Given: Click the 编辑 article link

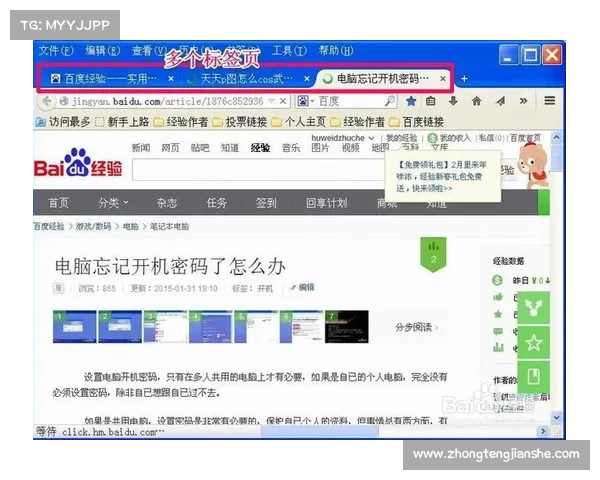Looking at the screenshot, I should tap(303, 287).
